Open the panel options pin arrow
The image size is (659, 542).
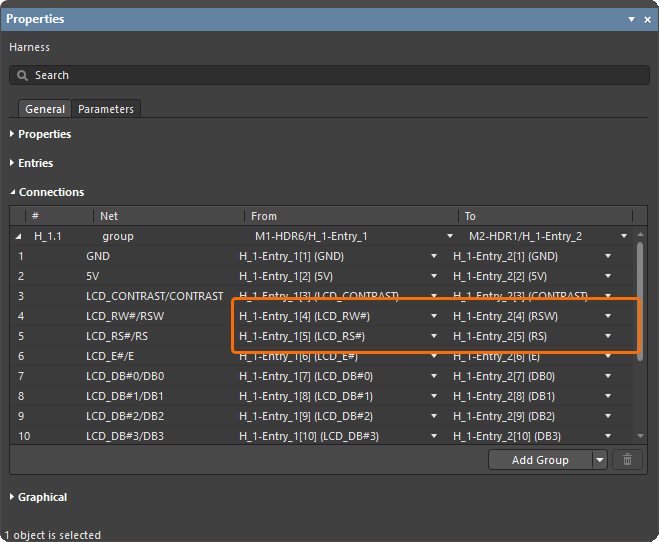[x=631, y=19]
